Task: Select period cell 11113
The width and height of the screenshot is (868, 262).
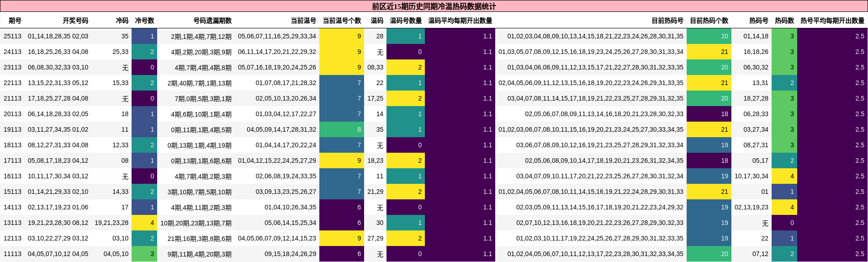Action: pos(12,254)
